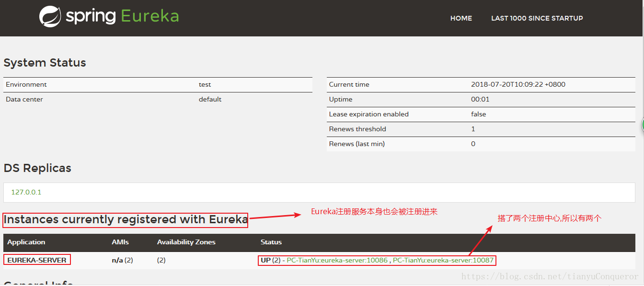Select the environment value test
This screenshot has height=286, width=644.
point(205,85)
